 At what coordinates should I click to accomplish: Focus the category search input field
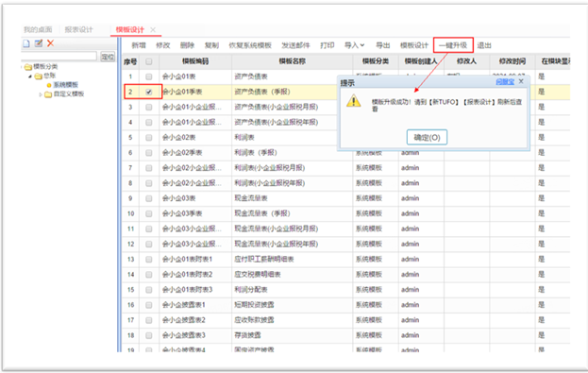pyautogui.click(x=59, y=57)
